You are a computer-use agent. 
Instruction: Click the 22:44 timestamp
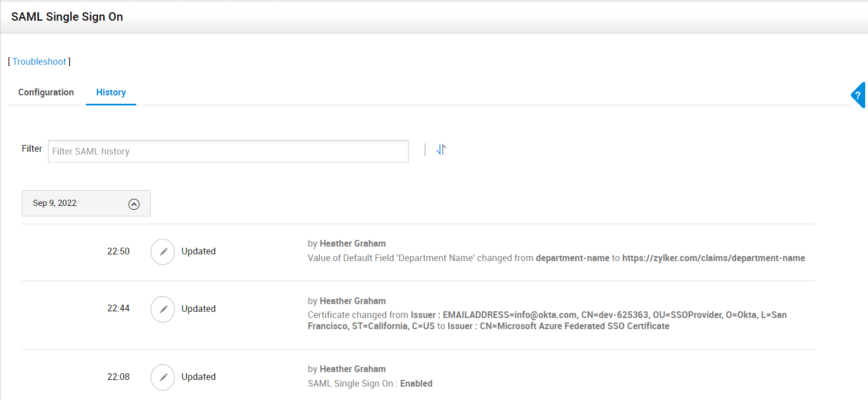click(x=118, y=309)
